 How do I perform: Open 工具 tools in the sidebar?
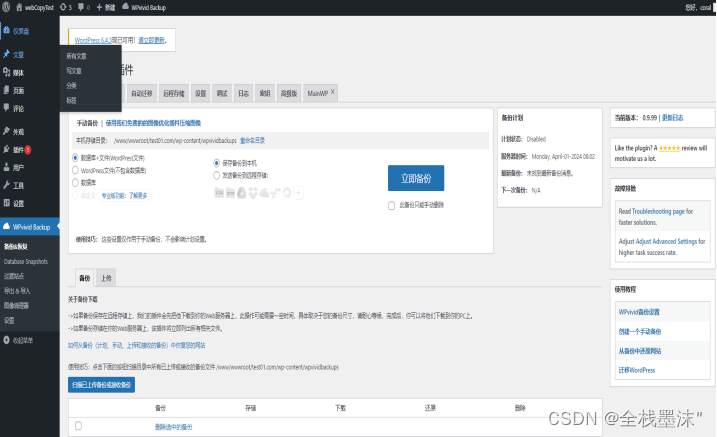[14, 185]
